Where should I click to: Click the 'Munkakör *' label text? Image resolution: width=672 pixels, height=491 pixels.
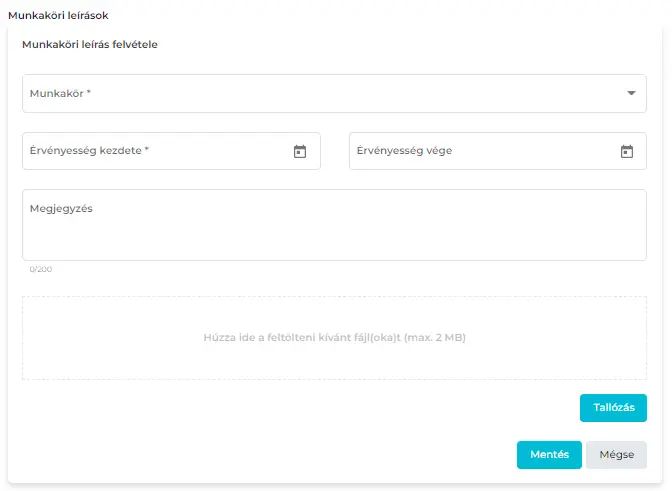tap(60, 93)
